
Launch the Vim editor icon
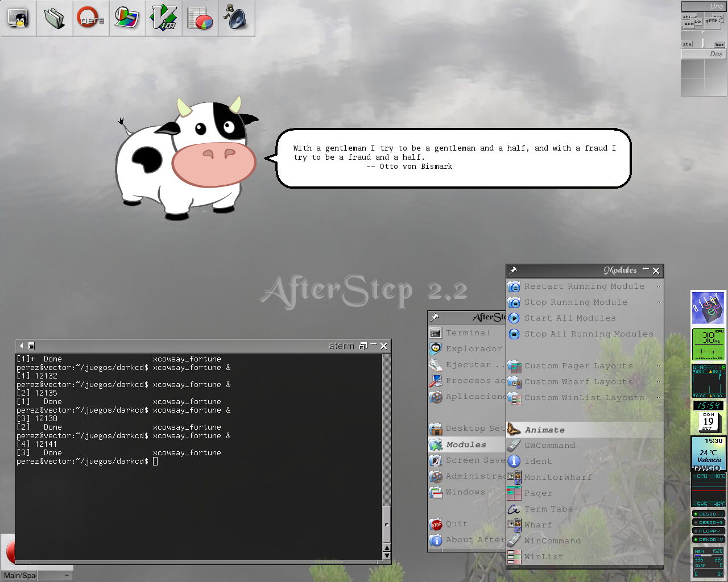tap(164, 18)
